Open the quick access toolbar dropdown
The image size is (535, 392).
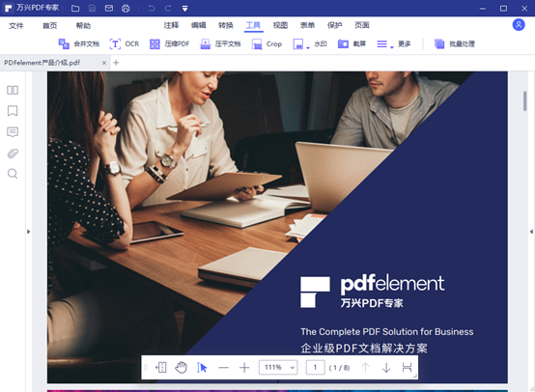[184, 9]
